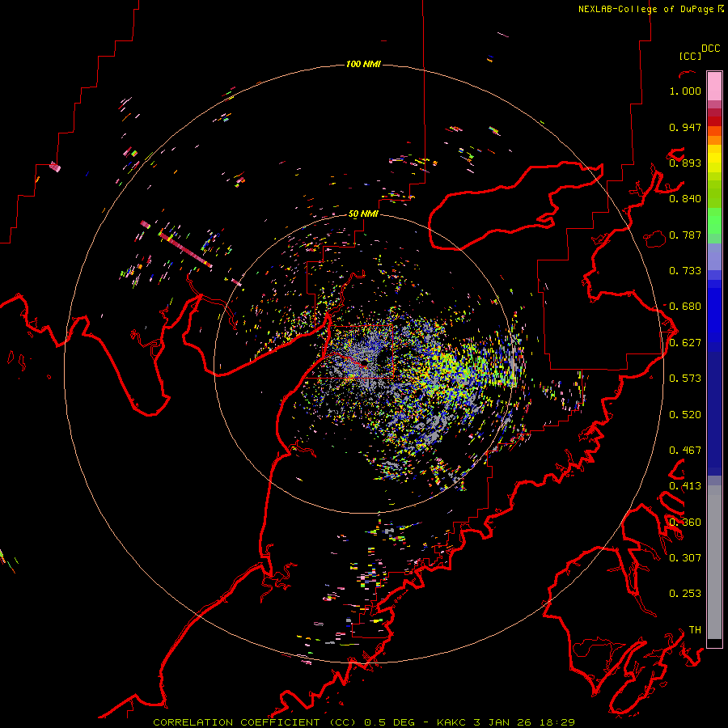Click the 0.893 legend value
This screenshot has height=728, width=728.
(x=685, y=163)
